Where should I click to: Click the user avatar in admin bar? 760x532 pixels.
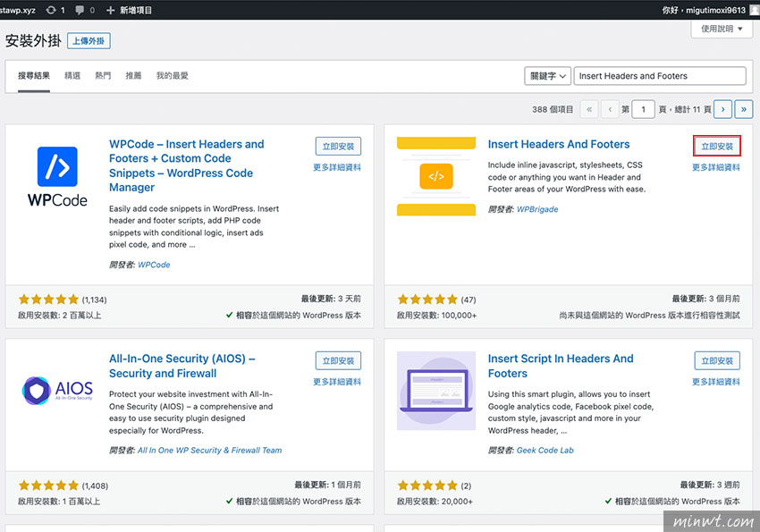coord(755,10)
